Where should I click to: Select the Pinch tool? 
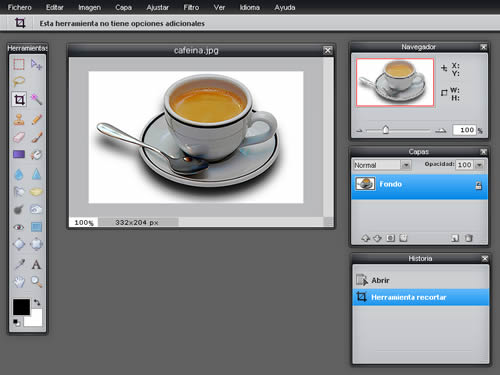pos(36,244)
